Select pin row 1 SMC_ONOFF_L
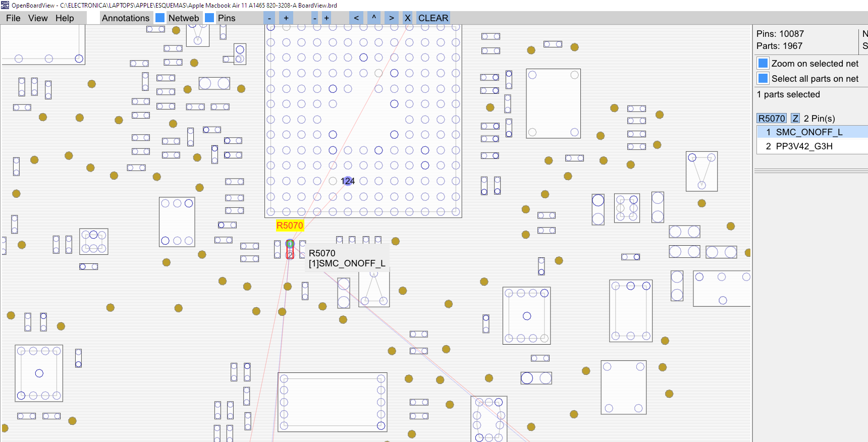The image size is (868, 442). 812,132
